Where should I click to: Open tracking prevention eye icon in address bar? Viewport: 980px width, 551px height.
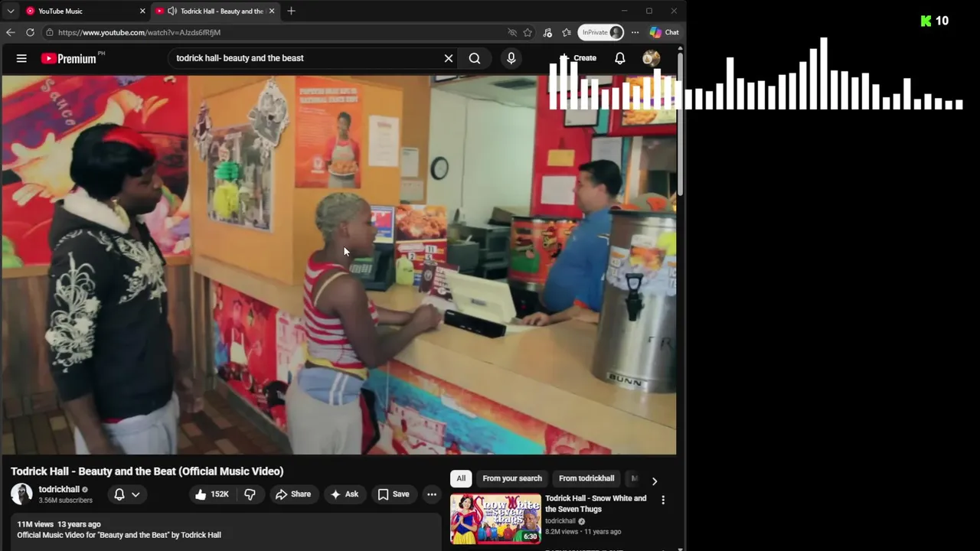coord(512,32)
